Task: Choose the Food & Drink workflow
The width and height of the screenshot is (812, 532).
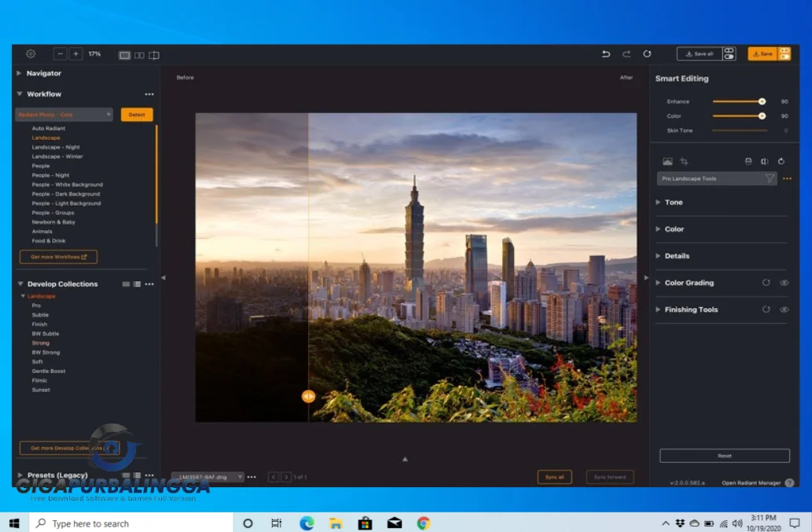Action: point(49,241)
